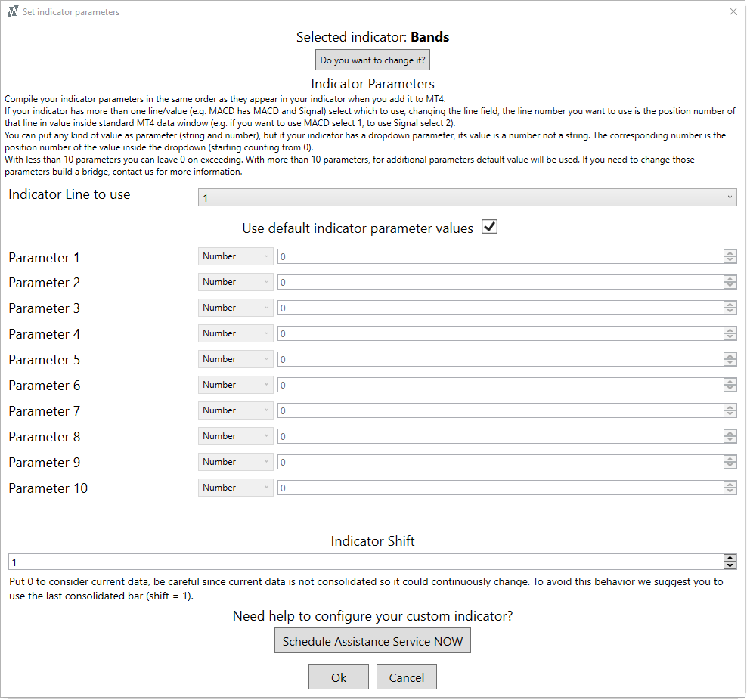Click Parameter 9 value field
747x700 pixels.
pyautogui.click(x=501, y=463)
